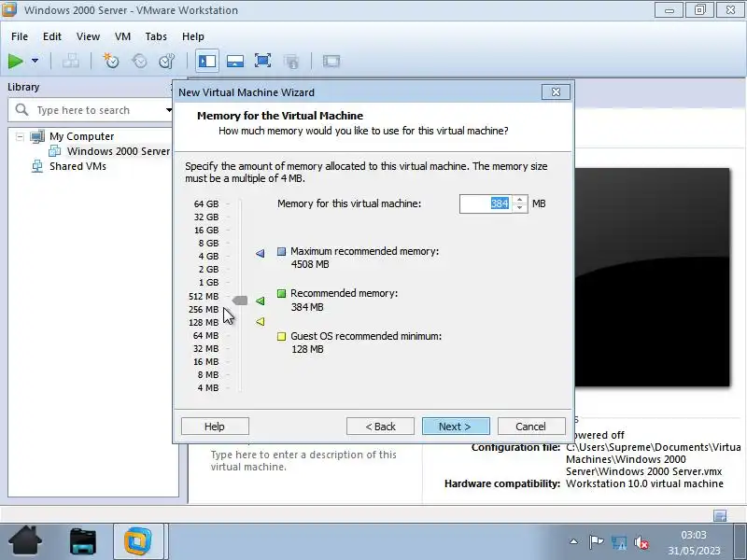Screen dimensions: 747x560
Task: Take a snapshot of this virtual machine
Action: [111, 61]
